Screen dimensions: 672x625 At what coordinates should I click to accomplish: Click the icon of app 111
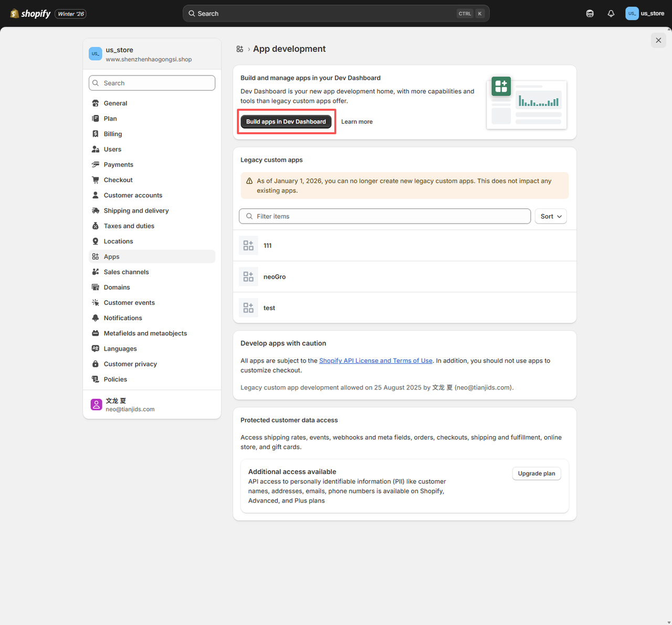pos(248,246)
